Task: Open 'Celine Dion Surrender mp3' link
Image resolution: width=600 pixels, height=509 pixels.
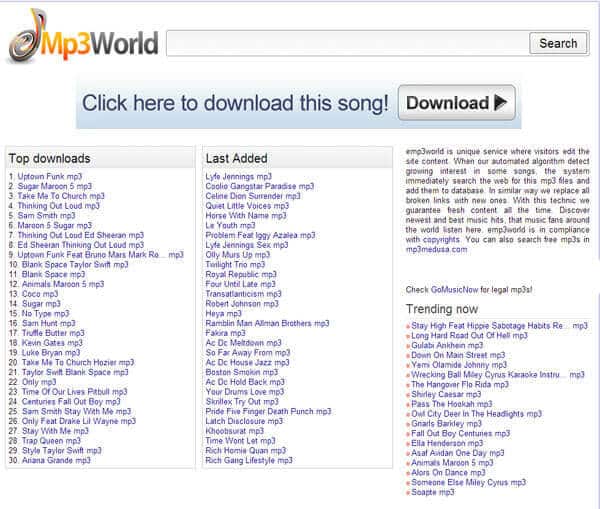Action: pos(253,196)
